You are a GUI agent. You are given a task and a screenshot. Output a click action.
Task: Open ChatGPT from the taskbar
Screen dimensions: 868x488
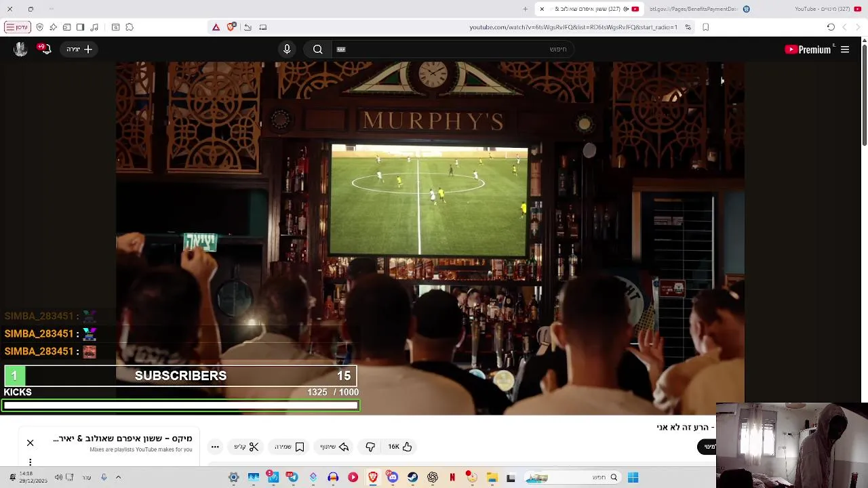point(433,477)
